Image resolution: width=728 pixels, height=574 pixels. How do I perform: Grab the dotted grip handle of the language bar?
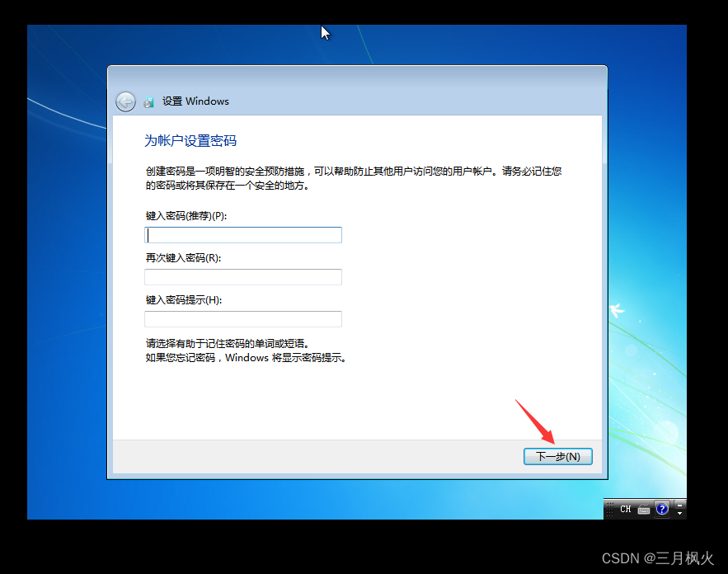coord(610,510)
